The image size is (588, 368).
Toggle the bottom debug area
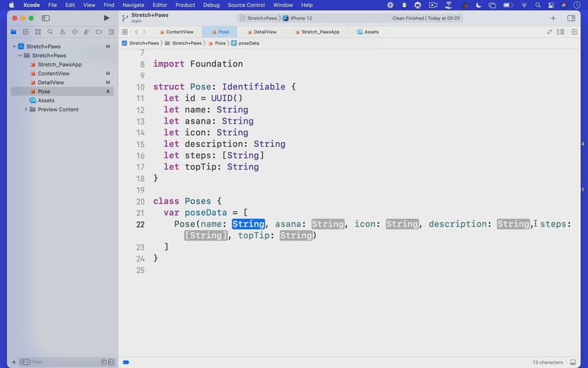point(574,362)
